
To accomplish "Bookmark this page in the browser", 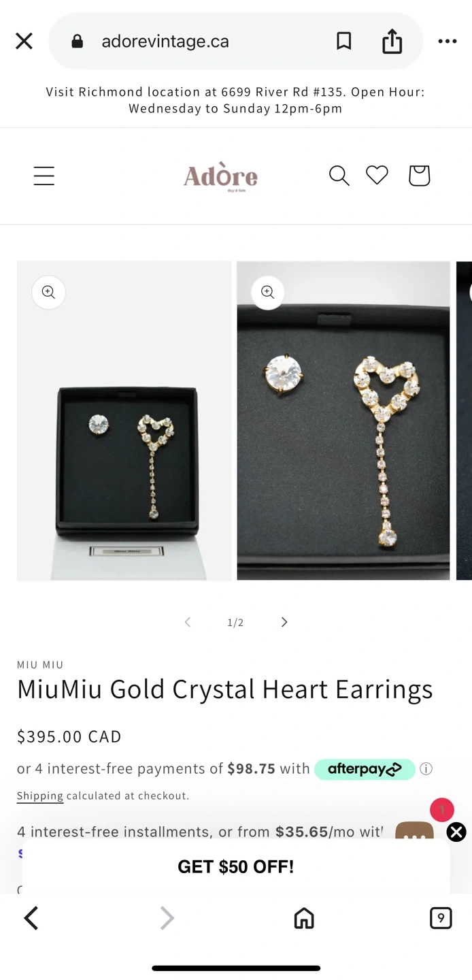I will coord(344,42).
